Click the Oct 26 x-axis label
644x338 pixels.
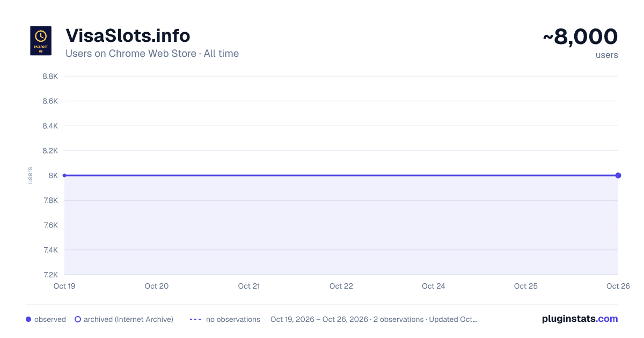tap(618, 286)
